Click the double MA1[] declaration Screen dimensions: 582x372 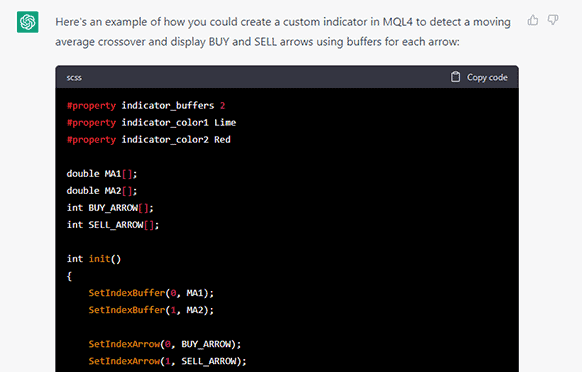[x=102, y=174]
